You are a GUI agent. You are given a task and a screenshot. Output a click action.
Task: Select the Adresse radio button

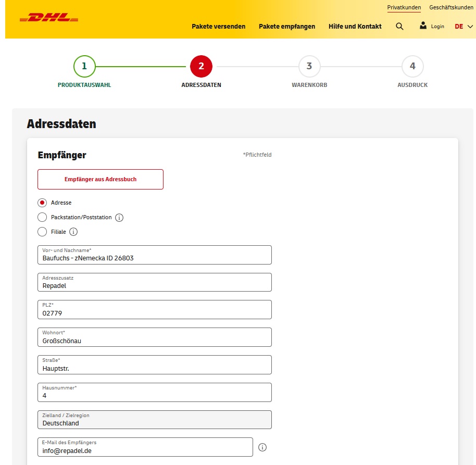coord(43,203)
